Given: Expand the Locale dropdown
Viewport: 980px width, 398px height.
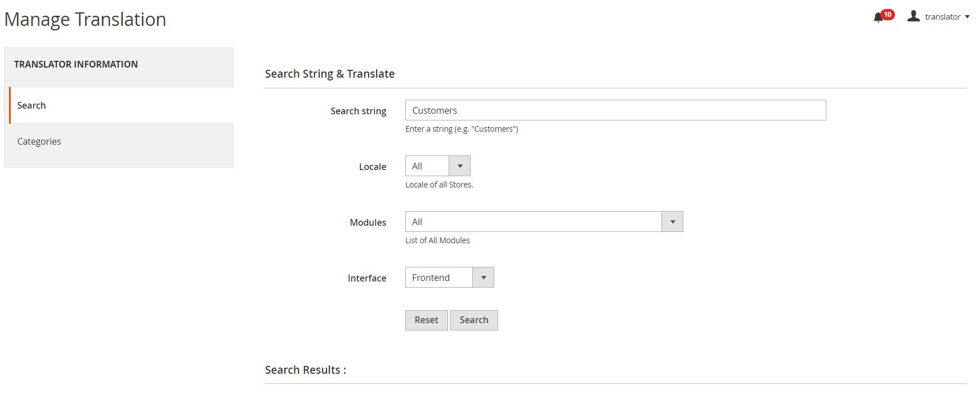Looking at the screenshot, I should (x=437, y=166).
